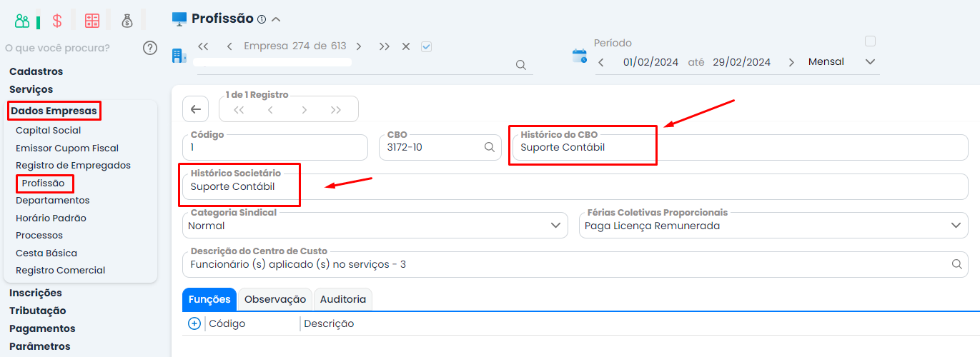Jump to first company arrow
Viewport: 980px width, 357px height.
coord(203,46)
